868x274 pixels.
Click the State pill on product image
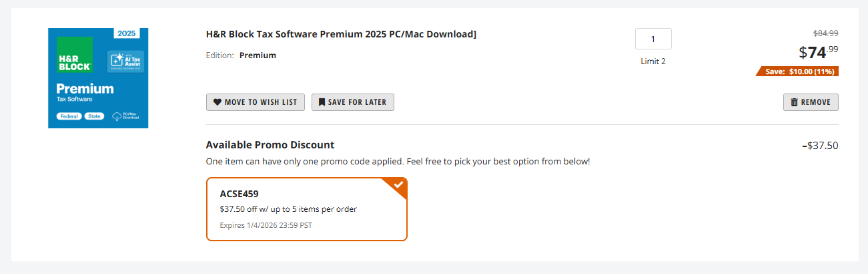94,116
